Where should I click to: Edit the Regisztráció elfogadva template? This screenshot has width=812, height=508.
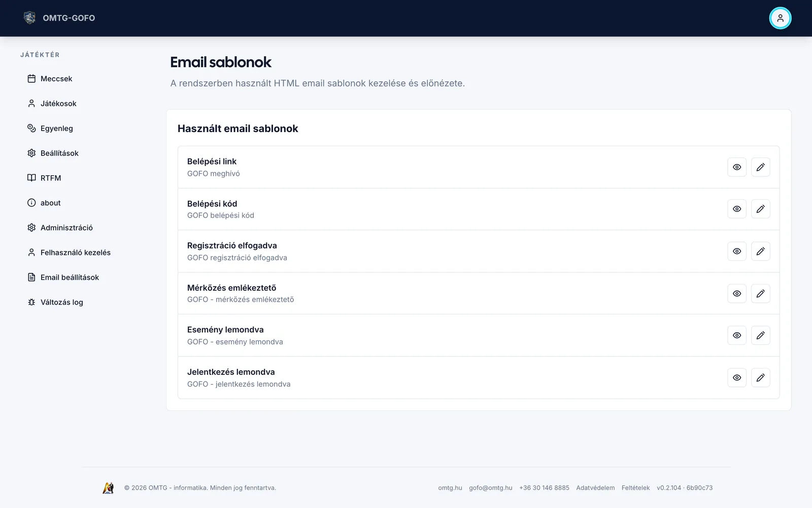(760, 251)
